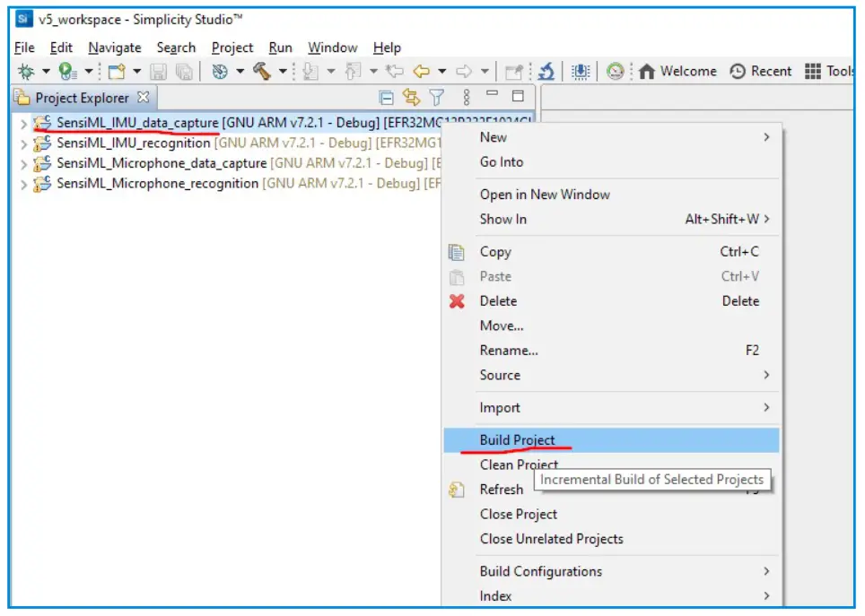The height and width of the screenshot is (616, 865).
Task: Click the Recent clock icon
Action: coord(736,71)
